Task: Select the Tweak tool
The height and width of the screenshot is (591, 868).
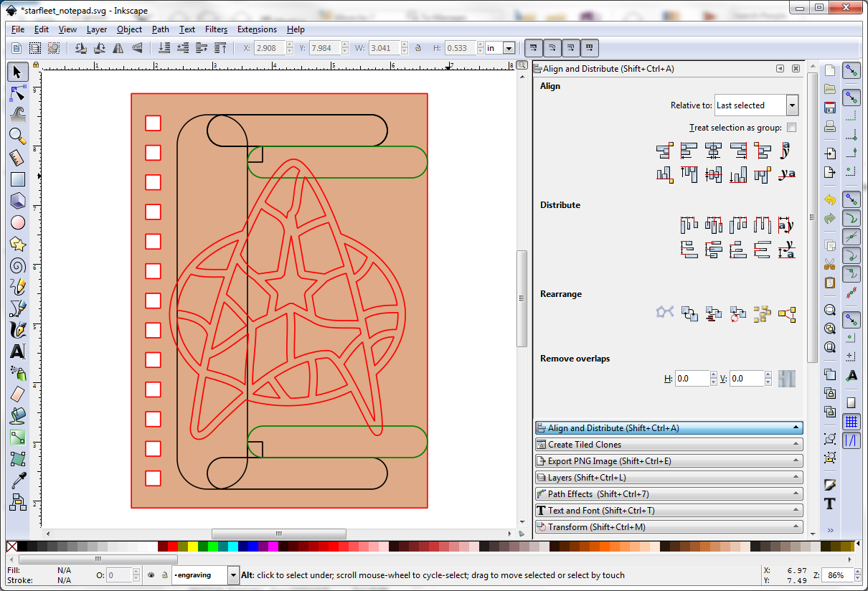Action: click(x=18, y=113)
